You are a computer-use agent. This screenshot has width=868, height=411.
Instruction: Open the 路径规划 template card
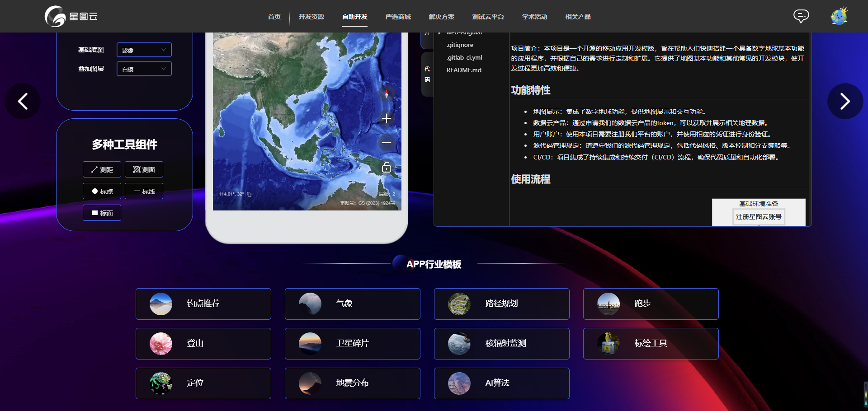click(x=502, y=304)
